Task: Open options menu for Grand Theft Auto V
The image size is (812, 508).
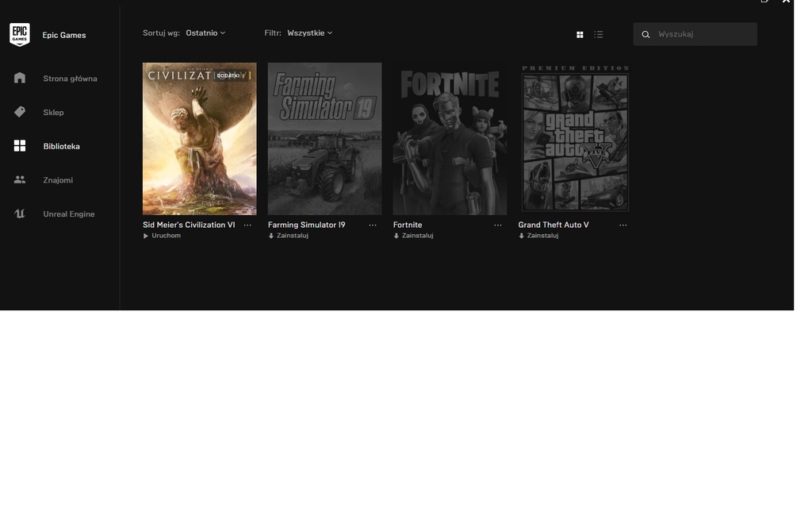Action: click(623, 225)
